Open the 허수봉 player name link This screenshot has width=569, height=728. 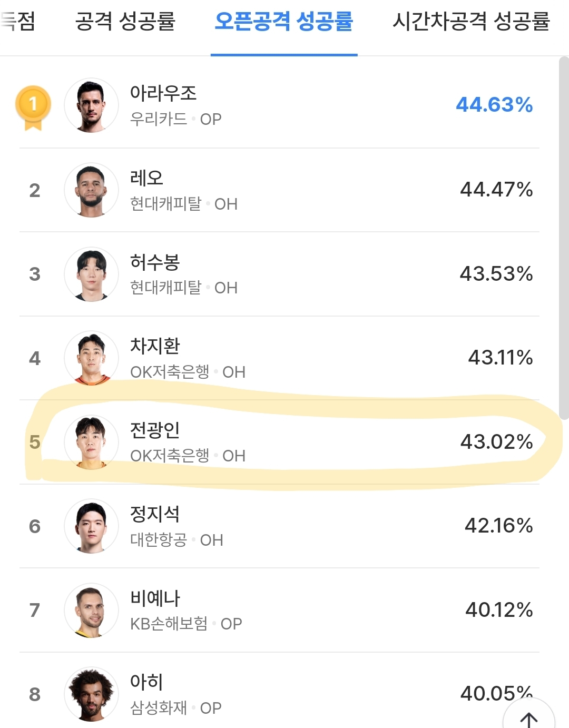[155, 262]
